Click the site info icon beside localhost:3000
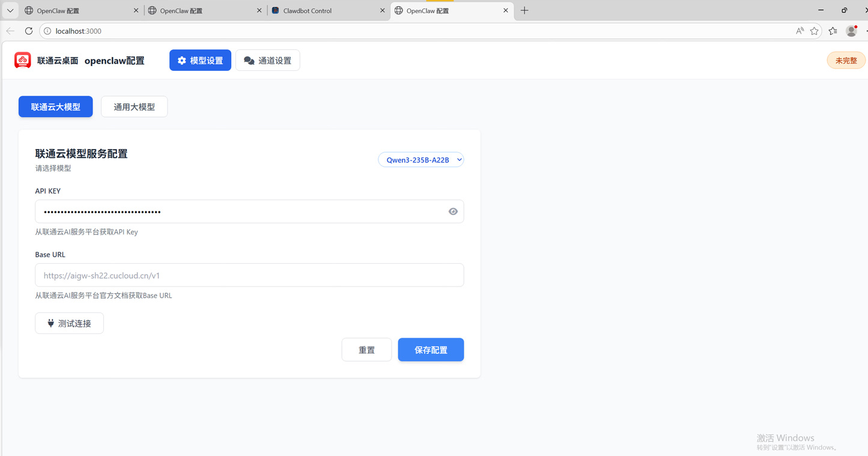 point(47,31)
